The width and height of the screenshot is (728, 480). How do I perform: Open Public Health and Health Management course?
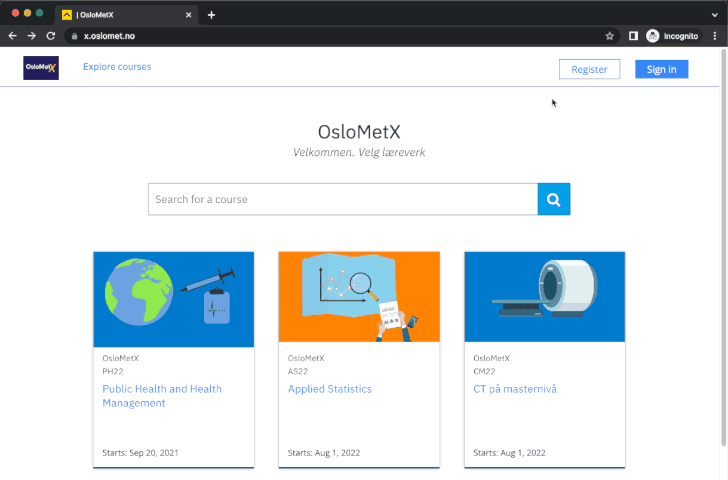click(162, 396)
